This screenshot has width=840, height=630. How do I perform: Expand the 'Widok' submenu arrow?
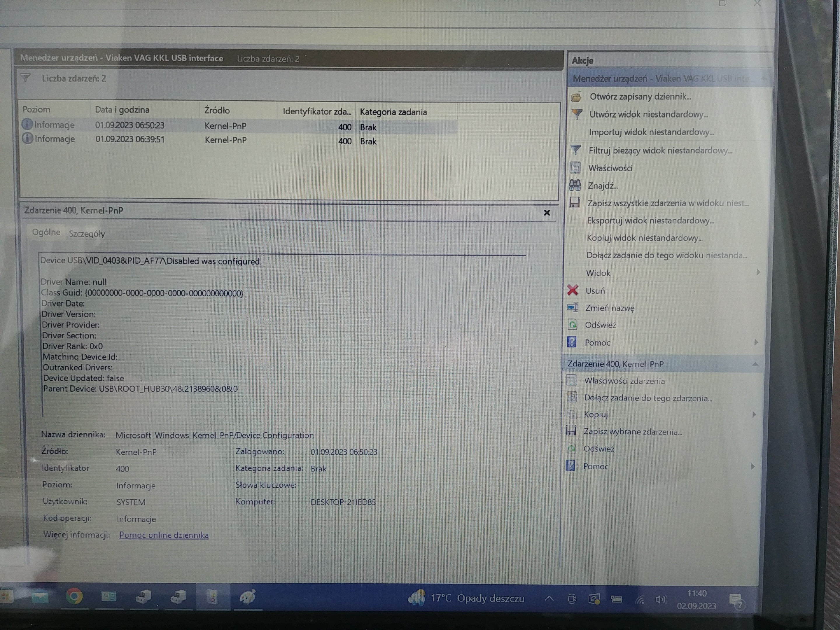(759, 273)
